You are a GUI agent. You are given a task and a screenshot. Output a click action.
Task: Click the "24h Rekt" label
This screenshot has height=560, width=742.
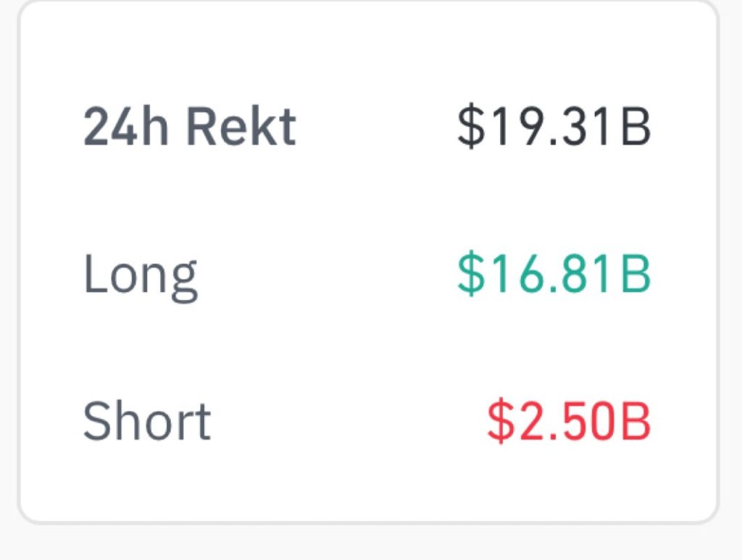[x=190, y=128]
